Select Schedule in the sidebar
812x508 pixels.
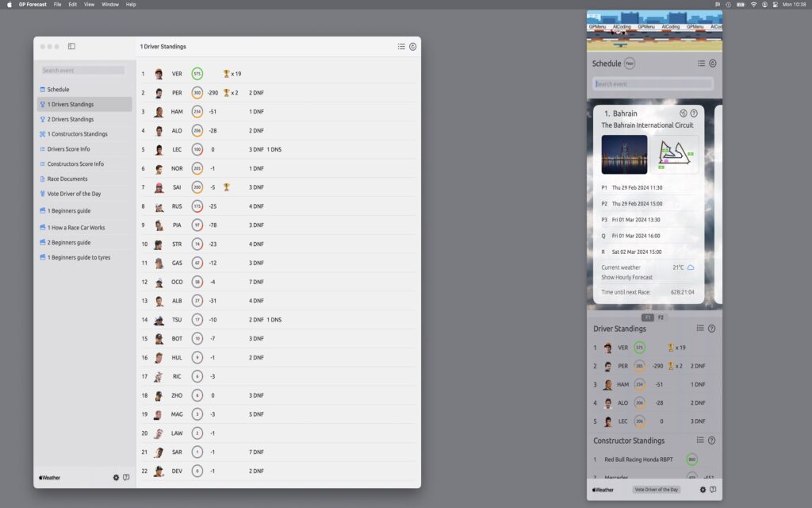[86, 89]
